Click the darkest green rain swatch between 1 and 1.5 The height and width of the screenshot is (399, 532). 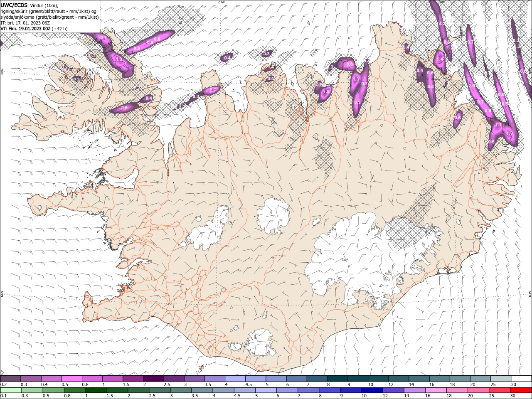point(96,390)
